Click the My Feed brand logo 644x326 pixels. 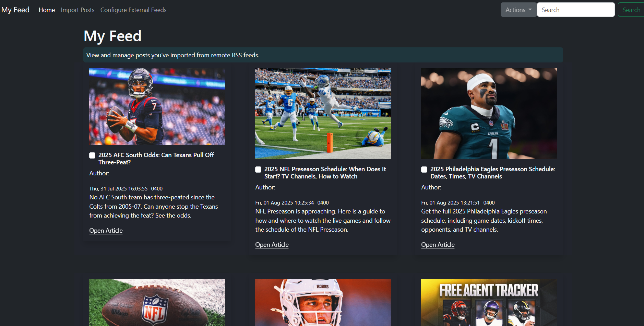tap(15, 10)
